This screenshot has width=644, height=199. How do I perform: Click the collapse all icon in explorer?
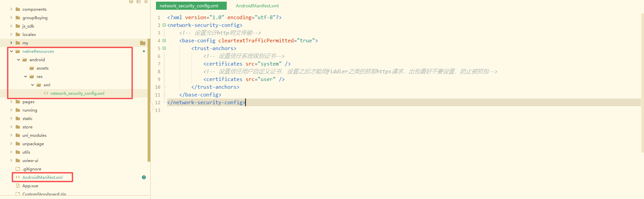[139, 2]
